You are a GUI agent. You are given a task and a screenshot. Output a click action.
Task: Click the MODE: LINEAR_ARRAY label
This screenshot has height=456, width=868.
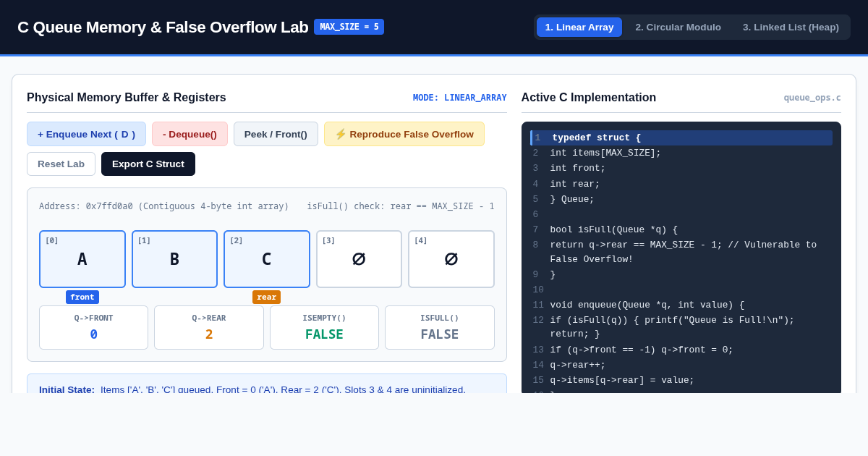pyautogui.click(x=460, y=98)
